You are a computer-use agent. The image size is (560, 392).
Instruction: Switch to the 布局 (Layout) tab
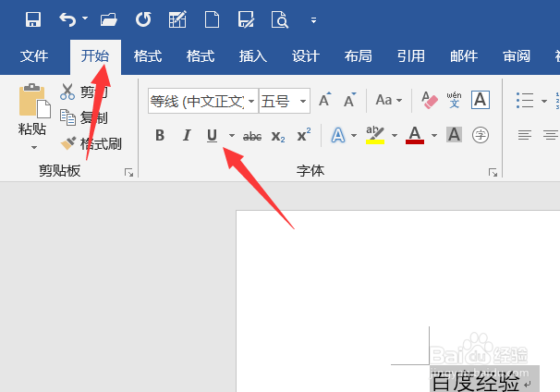click(x=359, y=56)
